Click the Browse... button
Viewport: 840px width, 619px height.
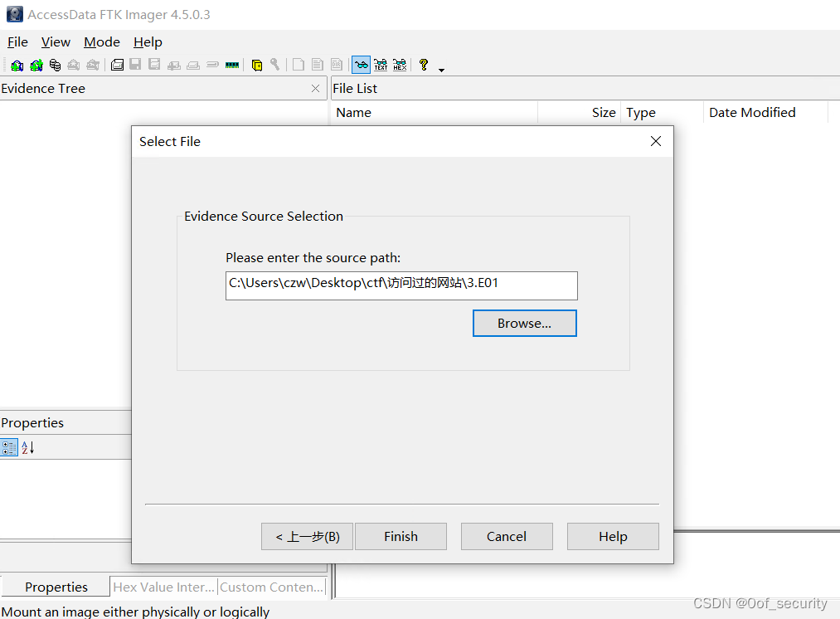[x=524, y=323]
